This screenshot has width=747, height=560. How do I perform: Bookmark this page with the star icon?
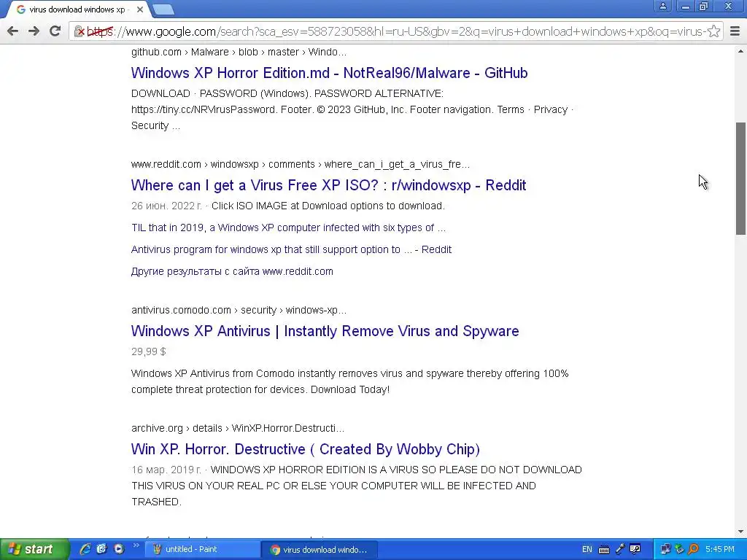pyautogui.click(x=713, y=31)
